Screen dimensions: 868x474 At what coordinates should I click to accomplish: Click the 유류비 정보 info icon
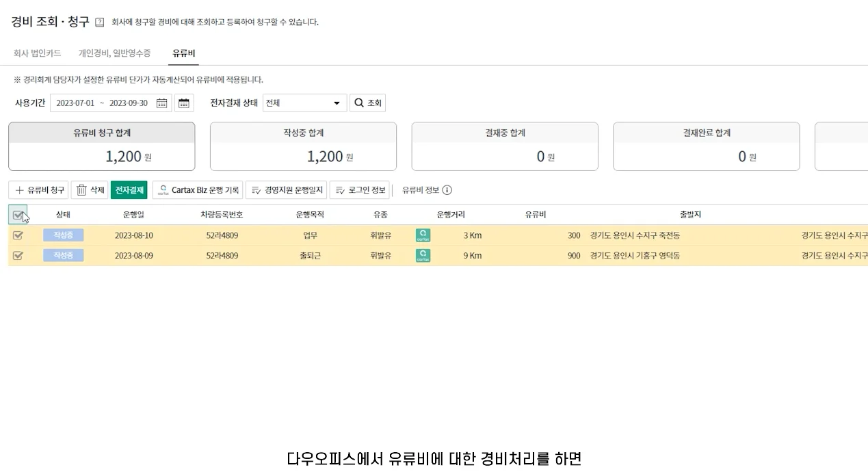pos(447,190)
